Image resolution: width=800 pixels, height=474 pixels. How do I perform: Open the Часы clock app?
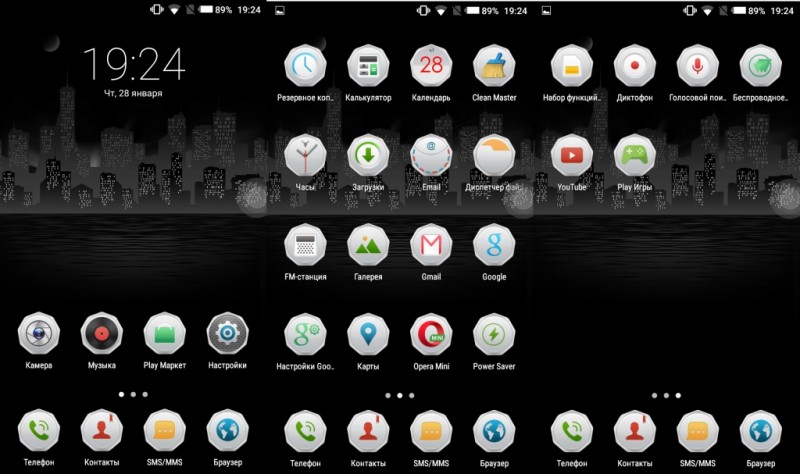click(x=305, y=156)
